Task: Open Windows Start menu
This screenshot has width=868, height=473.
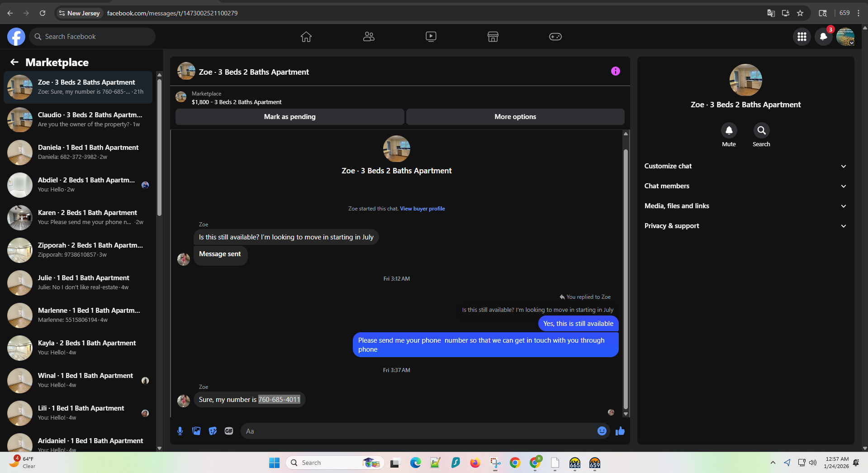Action: [274, 463]
